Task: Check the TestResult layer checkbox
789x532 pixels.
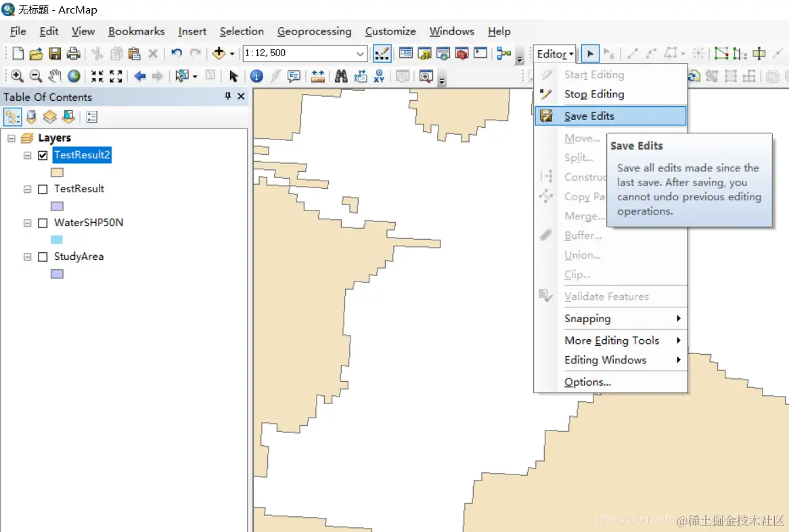Action: [43, 190]
